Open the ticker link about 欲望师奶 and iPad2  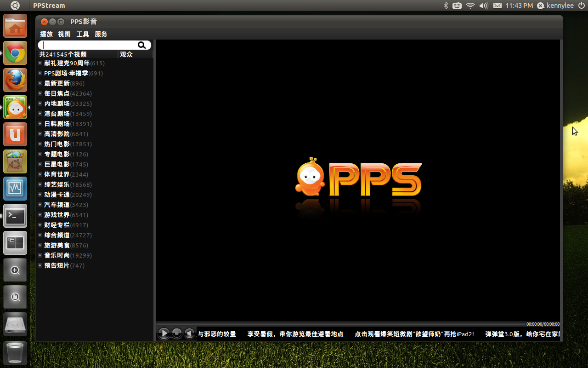pyautogui.click(x=414, y=334)
